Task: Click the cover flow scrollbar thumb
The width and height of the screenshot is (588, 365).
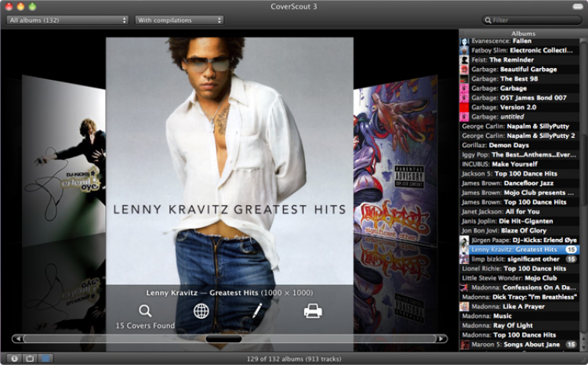Action: 223,339
